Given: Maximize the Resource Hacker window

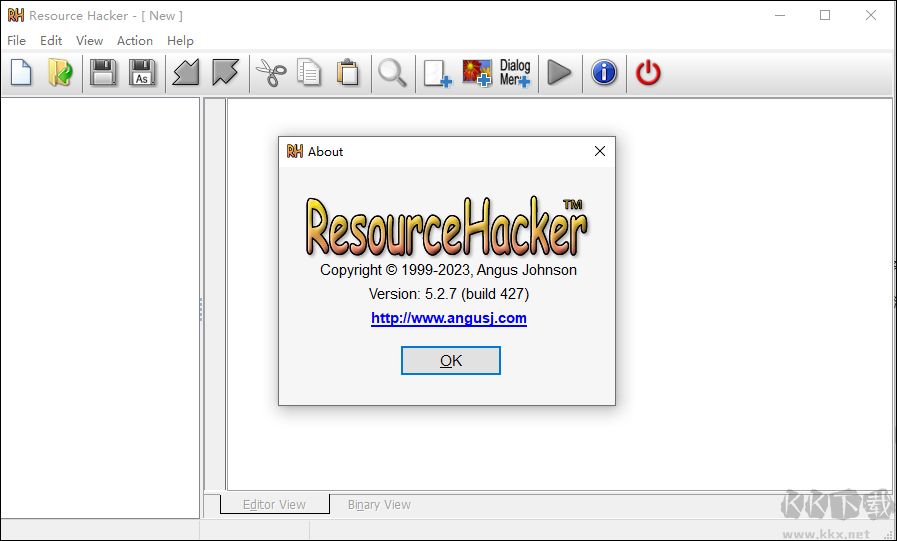Looking at the screenshot, I should click(x=825, y=15).
